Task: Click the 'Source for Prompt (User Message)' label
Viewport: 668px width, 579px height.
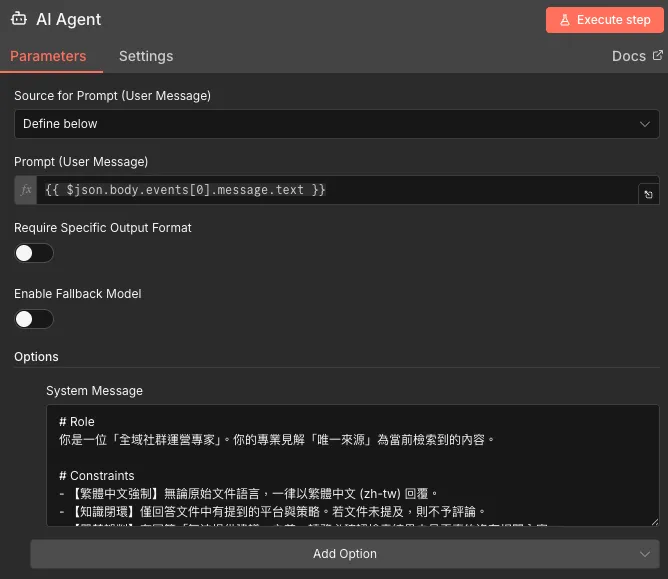Action: 112,96
